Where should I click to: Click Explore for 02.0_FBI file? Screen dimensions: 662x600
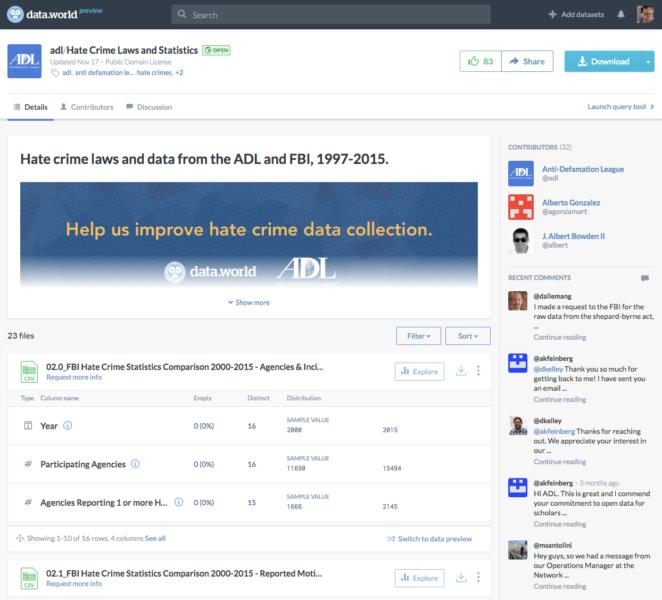(419, 371)
